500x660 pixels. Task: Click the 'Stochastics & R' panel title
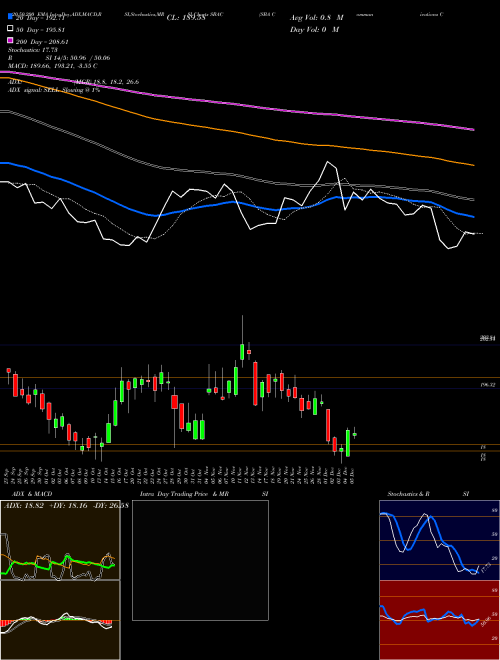(x=409, y=494)
